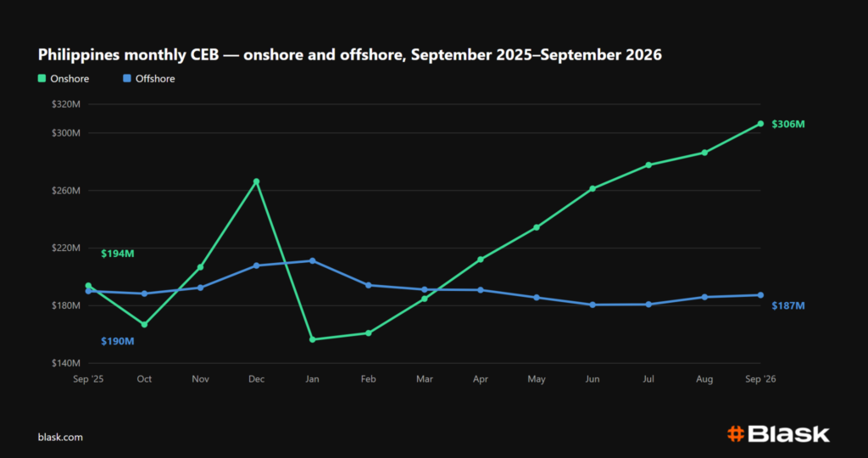Select the $190M offshore start label
868x458 pixels.
point(117,341)
